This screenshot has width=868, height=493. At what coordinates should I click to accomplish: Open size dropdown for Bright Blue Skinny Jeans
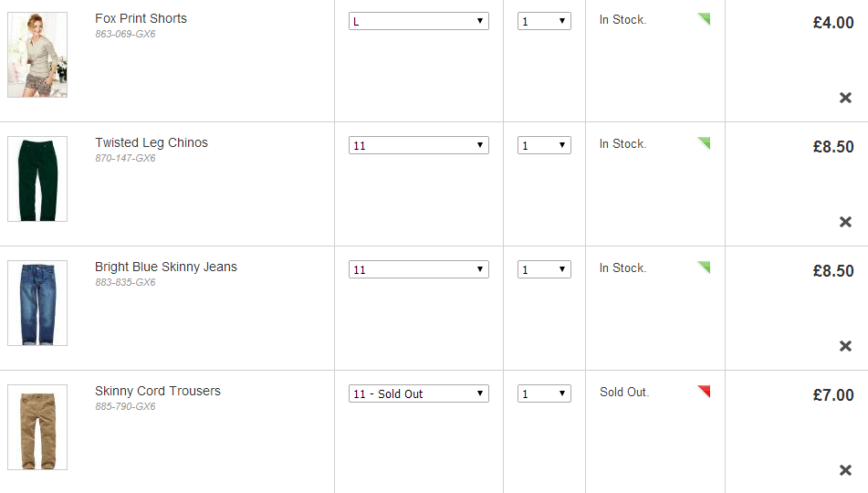point(419,269)
